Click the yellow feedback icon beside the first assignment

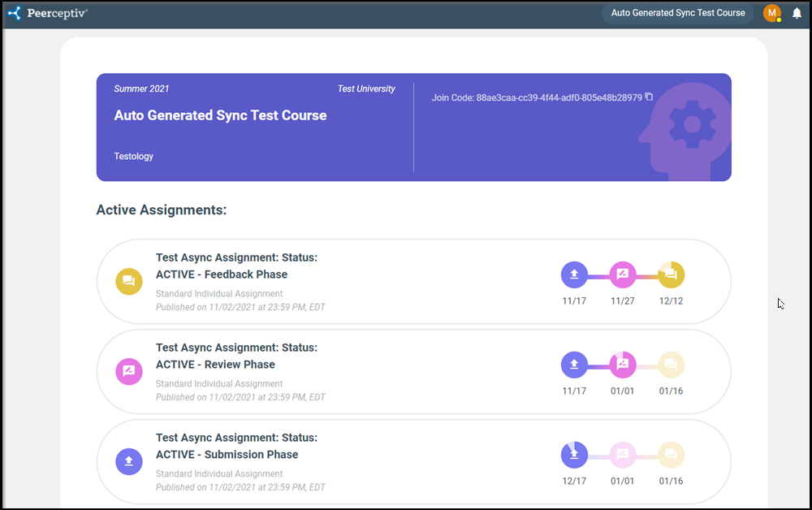point(129,282)
